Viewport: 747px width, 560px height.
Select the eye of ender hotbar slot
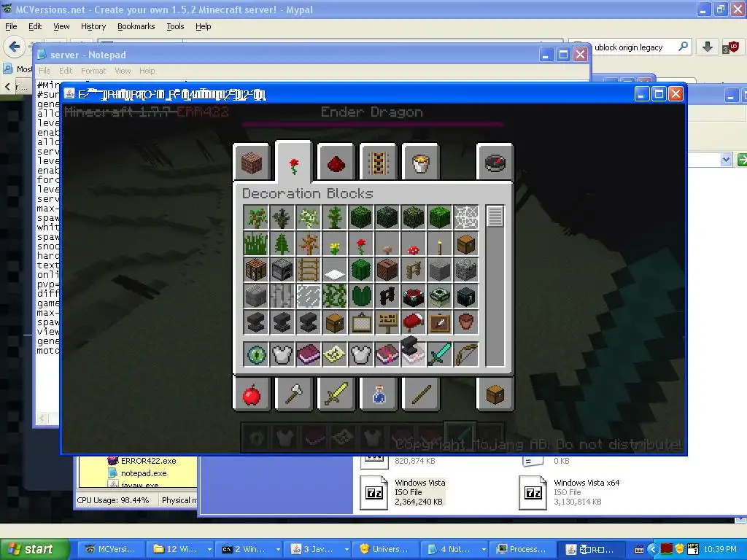[255, 355]
